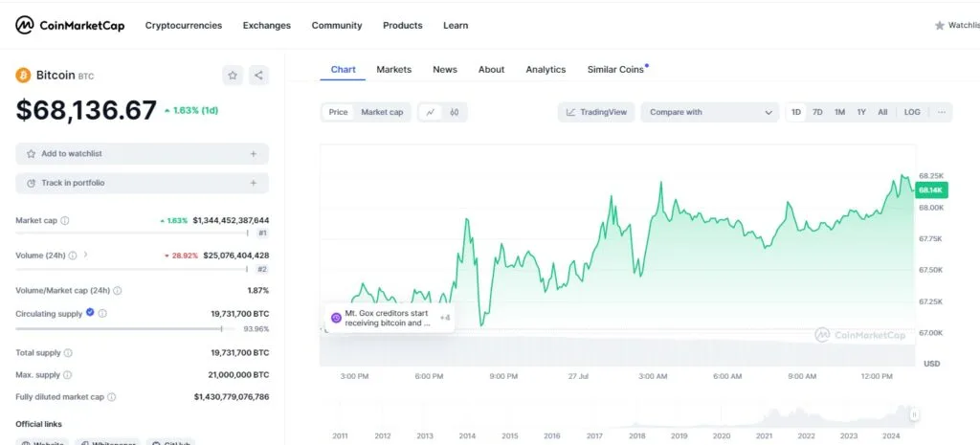Switch to line chart view icon
The height and width of the screenshot is (445, 980).
[x=431, y=113]
